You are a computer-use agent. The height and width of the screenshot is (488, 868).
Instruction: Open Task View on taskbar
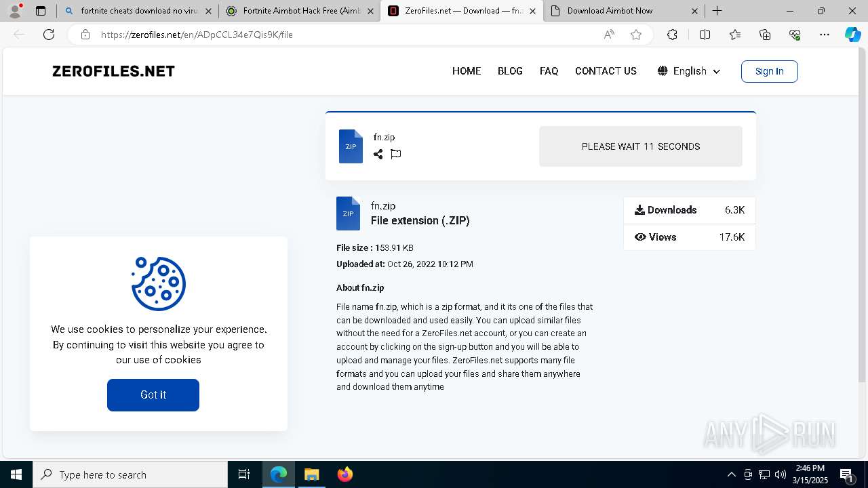(x=244, y=474)
